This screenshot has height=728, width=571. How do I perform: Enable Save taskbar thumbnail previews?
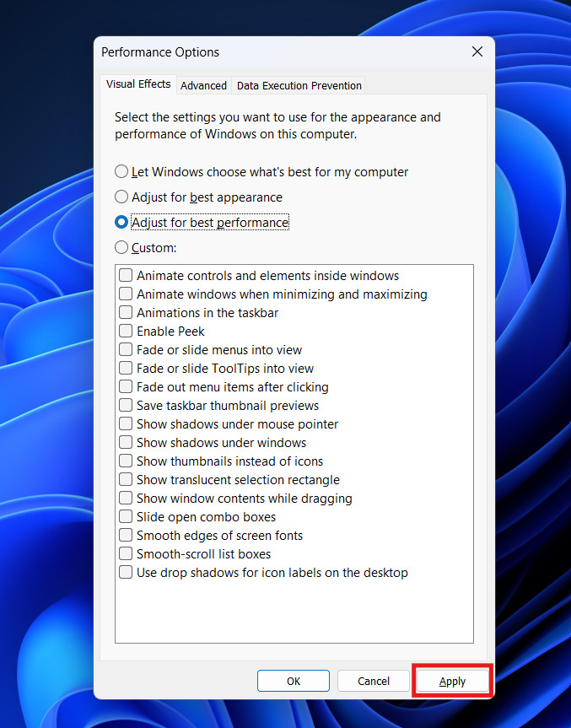click(x=126, y=406)
